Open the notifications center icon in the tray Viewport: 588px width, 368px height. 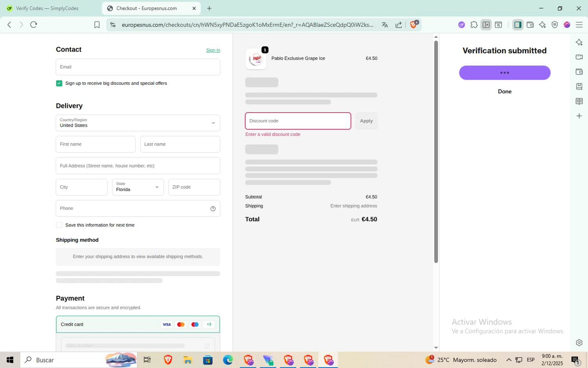pos(575,360)
